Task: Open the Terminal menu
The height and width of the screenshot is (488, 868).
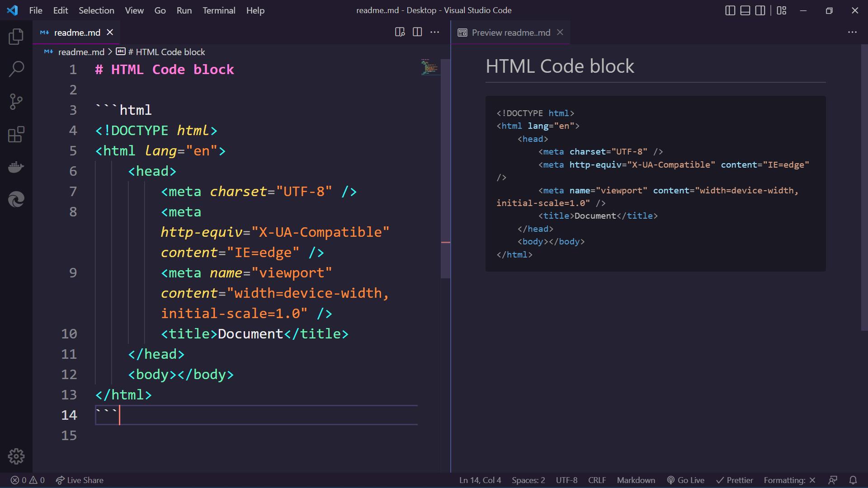Action: pos(219,10)
